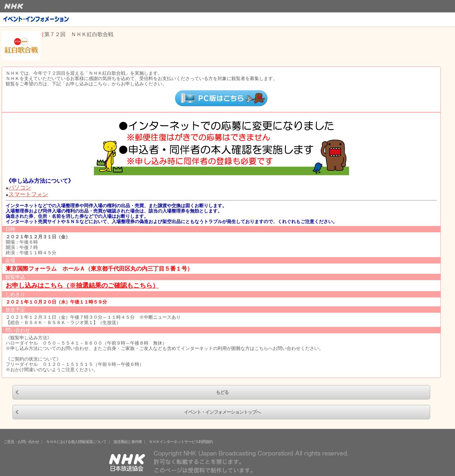Click 開場：午後６時 time text
The image size is (455, 476).
point(22,242)
